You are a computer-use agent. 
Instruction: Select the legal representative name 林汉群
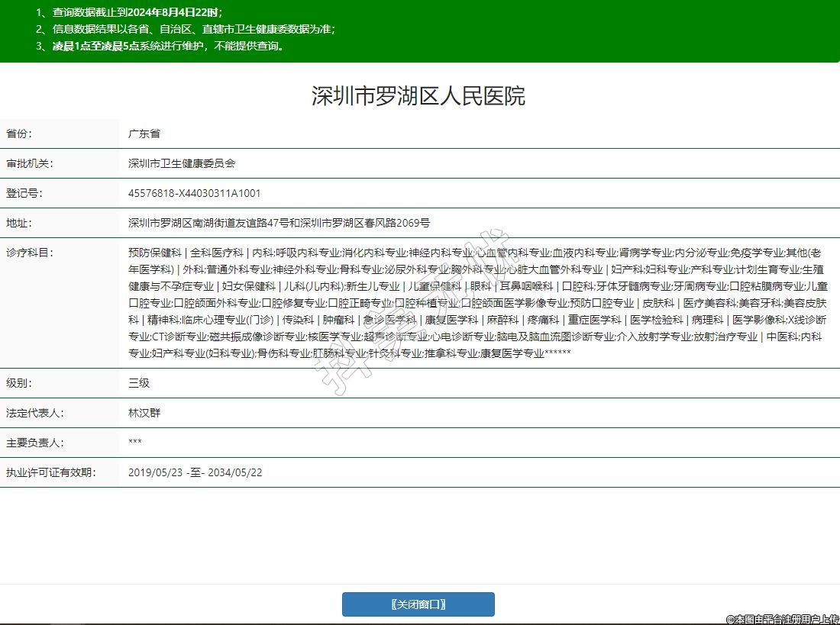pyautogui.click(x=144, y=413)
